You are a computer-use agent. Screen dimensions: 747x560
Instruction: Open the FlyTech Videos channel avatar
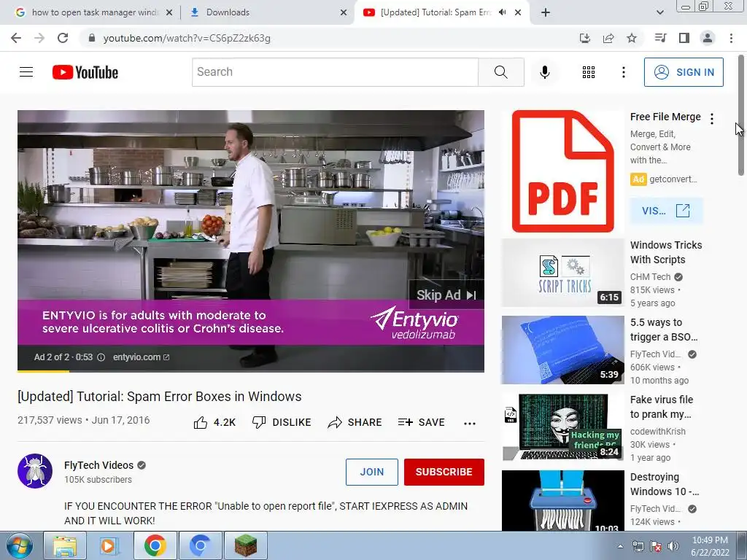coord(35,471)
